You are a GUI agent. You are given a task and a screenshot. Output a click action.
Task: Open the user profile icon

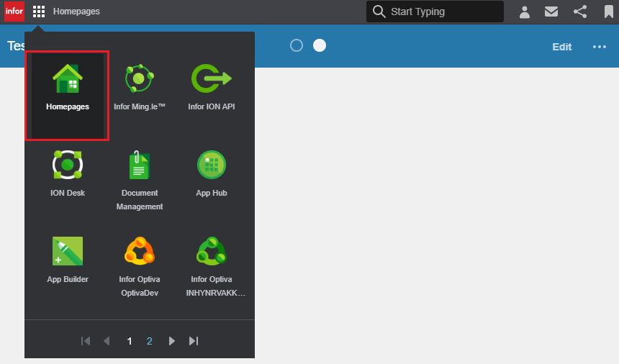(x=524, y=12)
